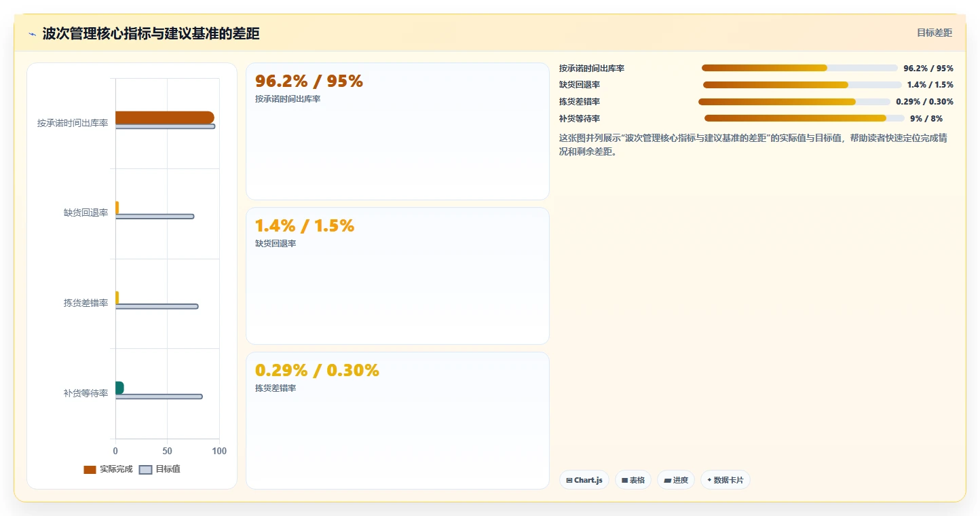Image resolution: width=980 pixels, height=516 pixels.
Task: Click the progress value 1.4% / 1.5%
Action: pyautogui.click(x=930, y=85)
